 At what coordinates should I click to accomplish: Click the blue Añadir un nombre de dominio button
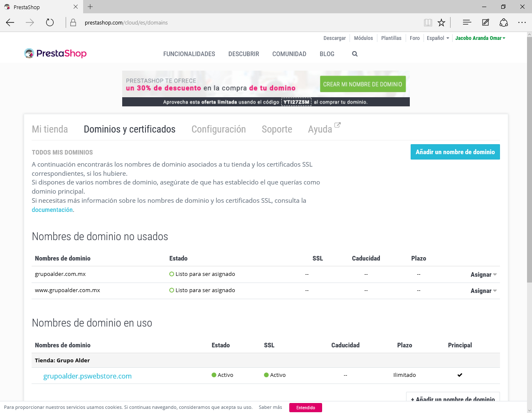click(x=455, y=152)
